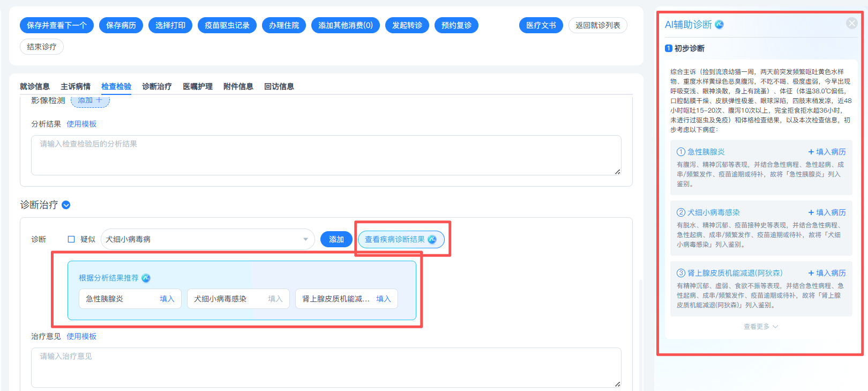The image size is (868, 391).
Task: Click the 请输入治疗意见 text area
Action: (326, 367)
